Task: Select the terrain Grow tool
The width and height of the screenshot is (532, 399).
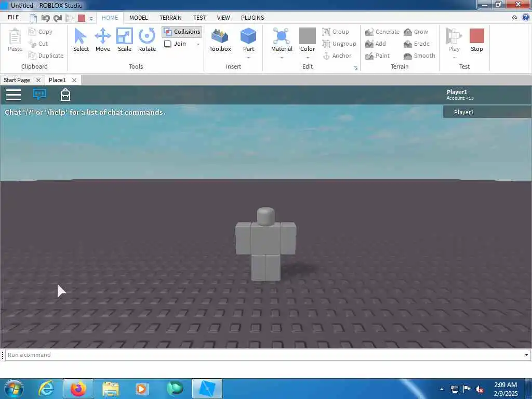Action: pyautogui.click(x=416, y=32)
